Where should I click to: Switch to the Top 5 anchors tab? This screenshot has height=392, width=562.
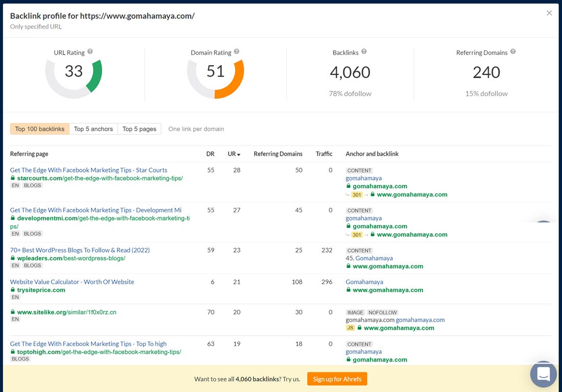93,129
